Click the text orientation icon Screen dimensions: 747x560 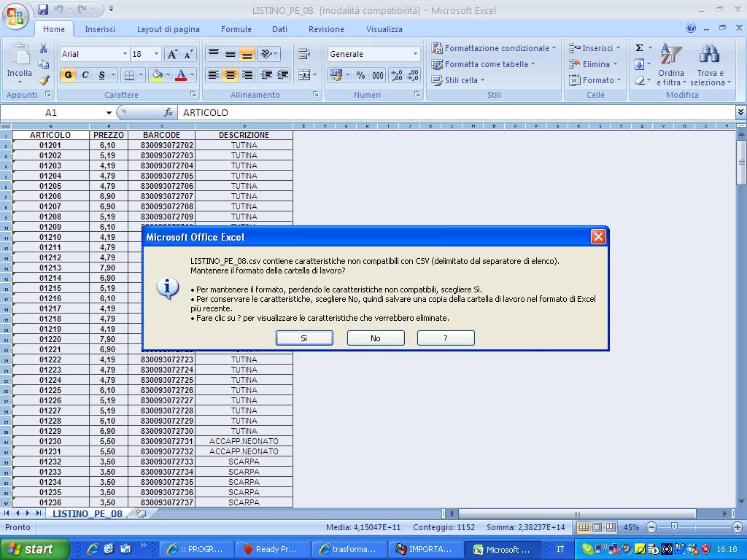pos(266,54)
